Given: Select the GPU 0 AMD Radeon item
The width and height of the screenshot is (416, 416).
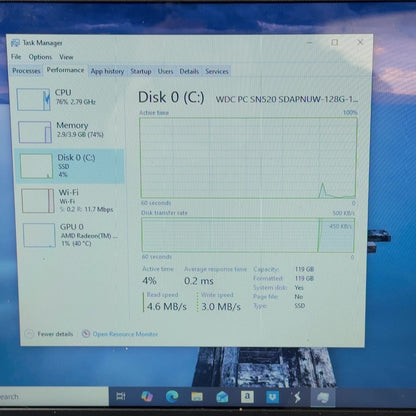Looking at the screenshot, I should click(x=71, y=235).
